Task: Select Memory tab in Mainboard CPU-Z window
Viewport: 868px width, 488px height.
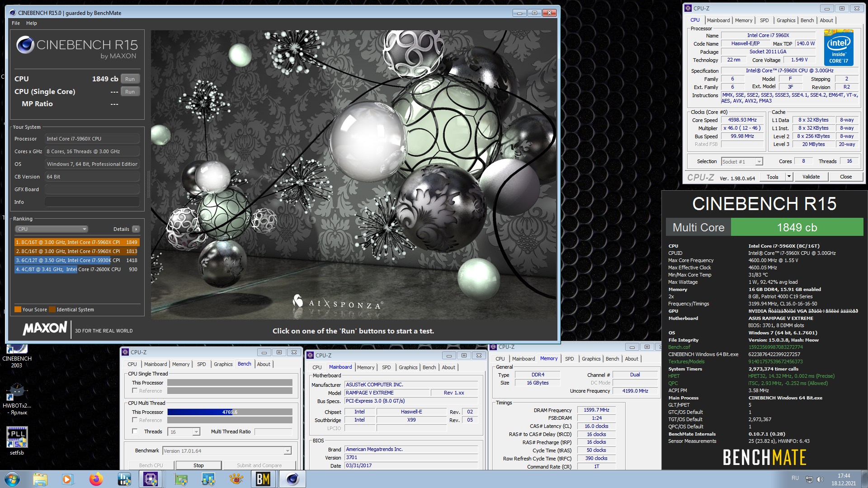Action: [366, 367]
